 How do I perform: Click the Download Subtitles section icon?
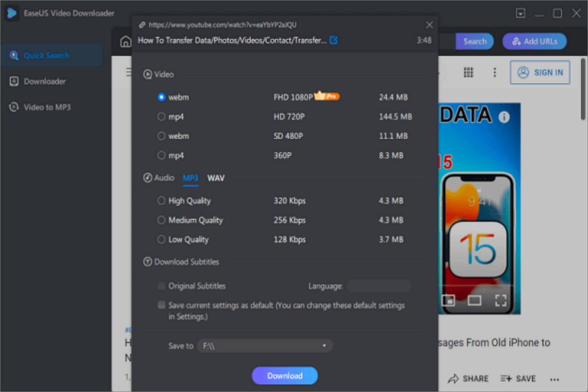coord(147,262)
